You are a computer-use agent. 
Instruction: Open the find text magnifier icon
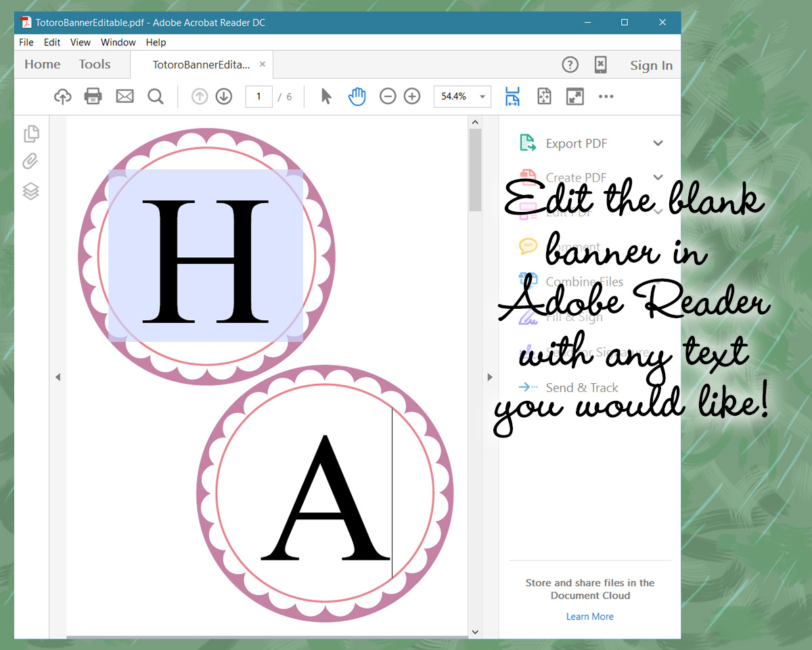[x=156, y=96]
